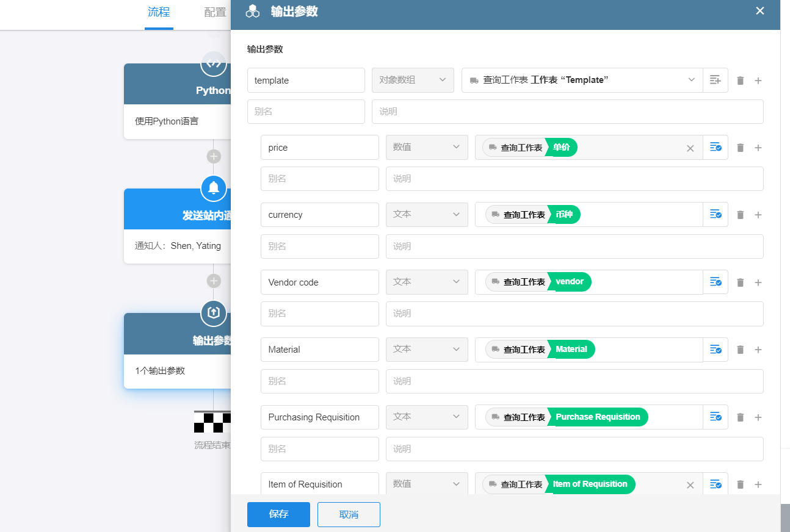Focus the 别名 field under Vendor code
This screenshot has height=532, width=790.
pos(320,314)
